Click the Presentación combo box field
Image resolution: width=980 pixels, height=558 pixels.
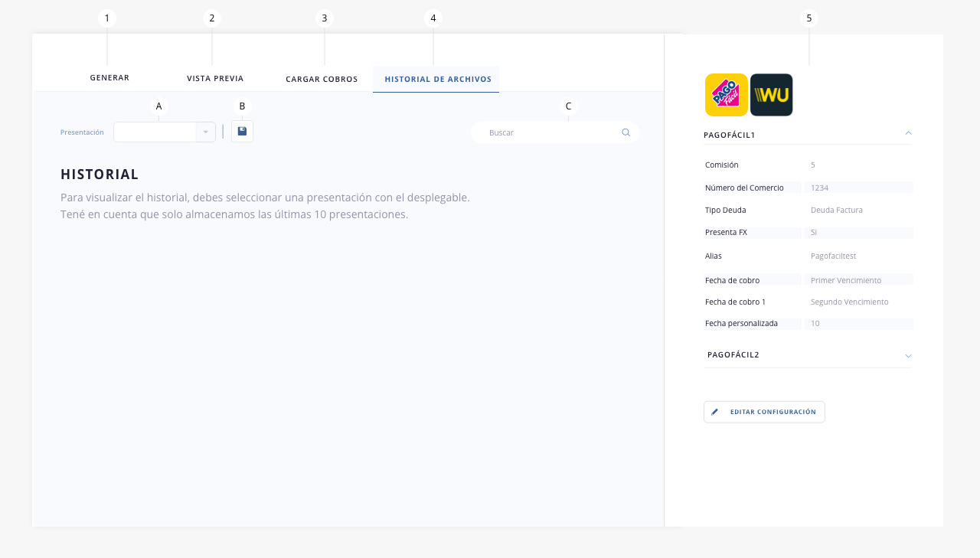point(165,132)
